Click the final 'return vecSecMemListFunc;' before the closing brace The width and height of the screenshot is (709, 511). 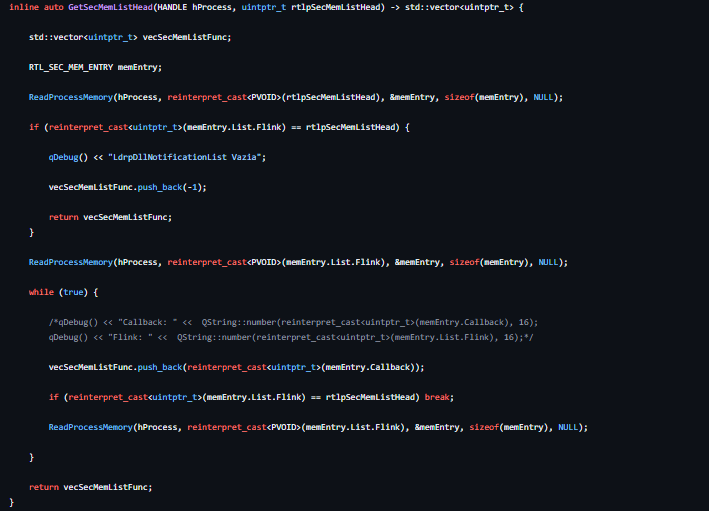pos(90,487)
